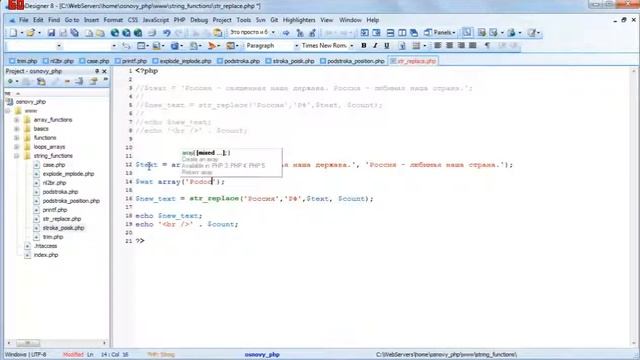This screenshot has width=640, height=360.
Task: Select case.php in project tree
Action: pyautogui.click(x=54, y=165)
